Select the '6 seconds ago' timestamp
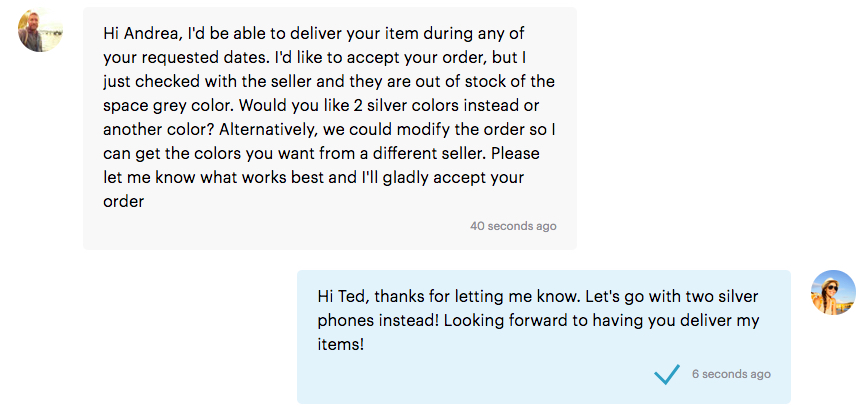868x420 pixels. (x=731, y=374)
